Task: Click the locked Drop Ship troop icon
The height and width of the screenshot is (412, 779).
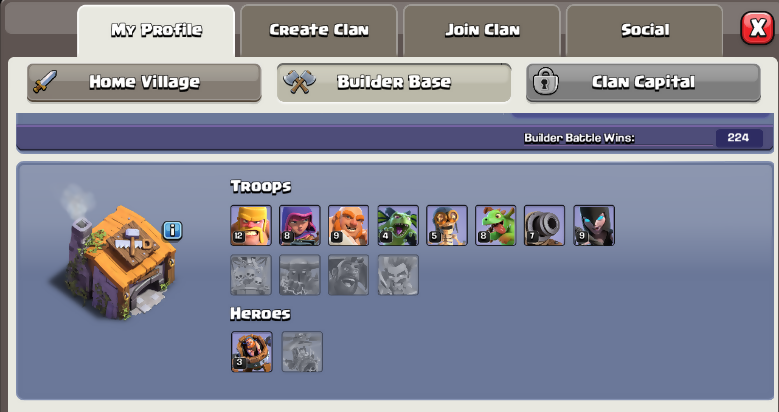Action: click(251, 275)
